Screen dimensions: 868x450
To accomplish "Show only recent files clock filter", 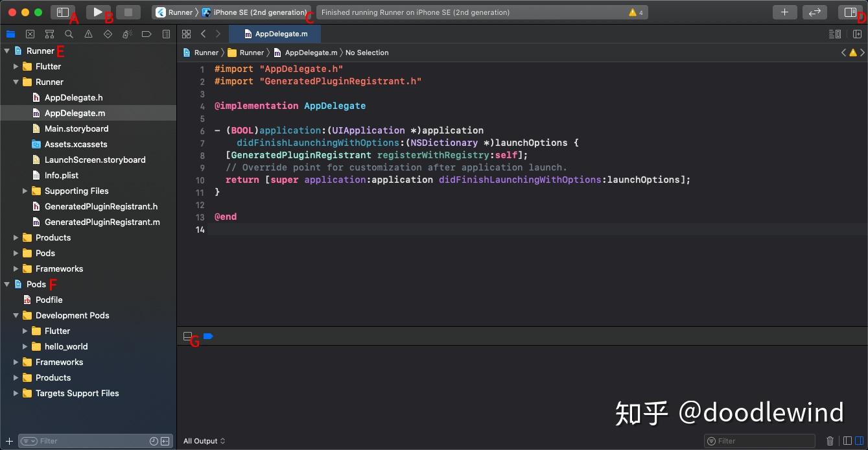I will pyautogui.click(x=154, y=441).
